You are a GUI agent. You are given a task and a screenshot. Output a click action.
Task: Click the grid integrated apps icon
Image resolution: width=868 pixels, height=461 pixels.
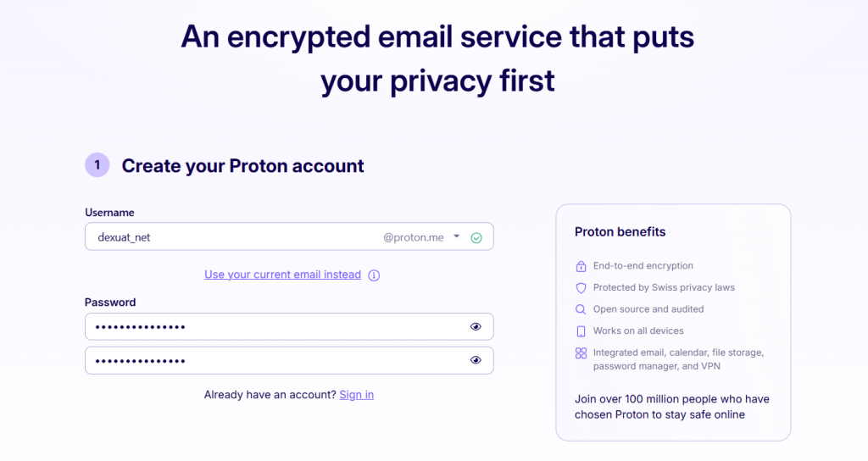click(x=581, y=353)
